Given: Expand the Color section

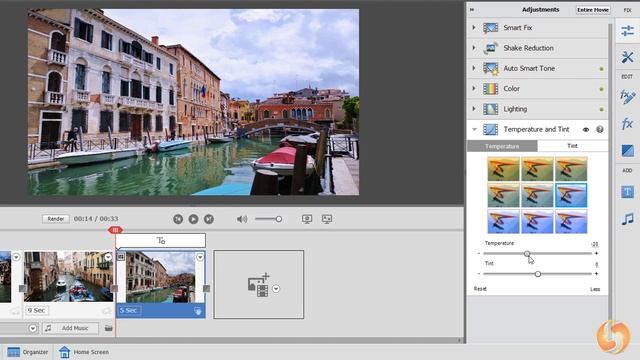Looking at the screenshot, I should pos(474,89).
